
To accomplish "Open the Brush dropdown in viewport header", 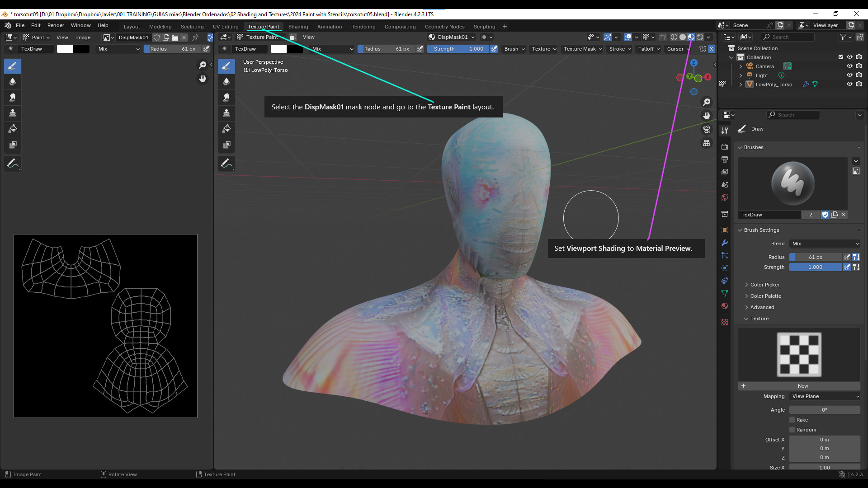I will (x=514, y=49).
